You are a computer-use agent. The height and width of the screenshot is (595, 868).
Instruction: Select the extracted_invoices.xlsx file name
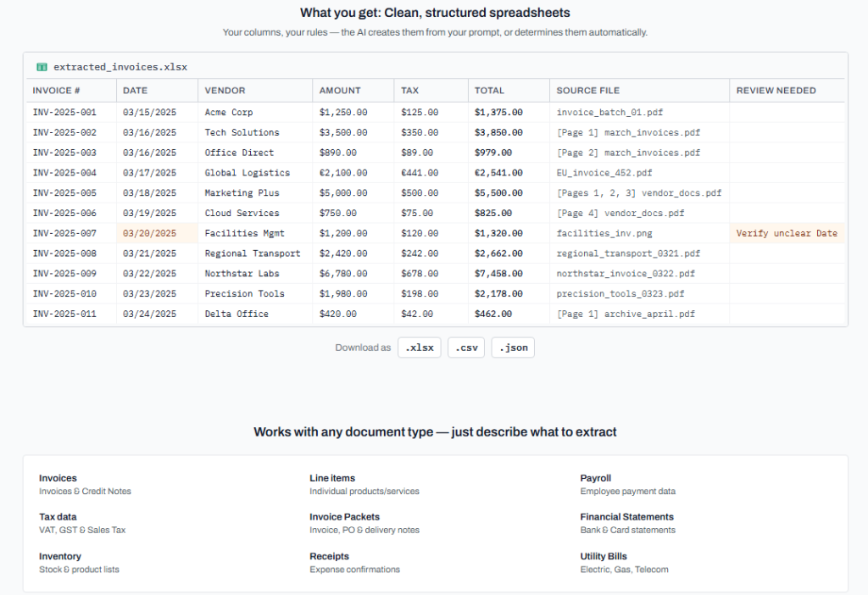pyautogui.click(x=120, y=67)
